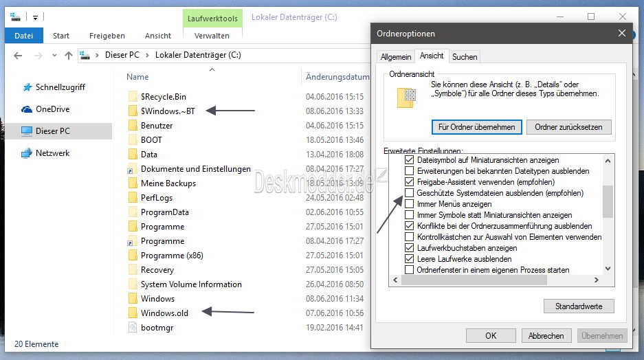Click the Programme (x86) folder icon
The height and width of the screenshot is (360, 644).
(133, 256)
